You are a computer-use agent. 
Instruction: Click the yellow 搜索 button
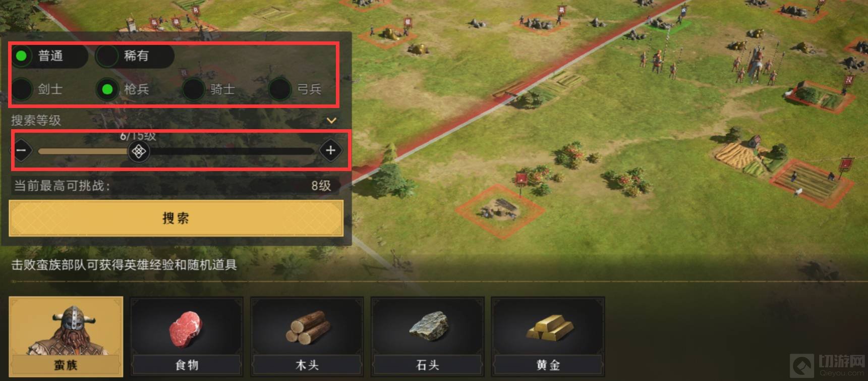[176, 218]
